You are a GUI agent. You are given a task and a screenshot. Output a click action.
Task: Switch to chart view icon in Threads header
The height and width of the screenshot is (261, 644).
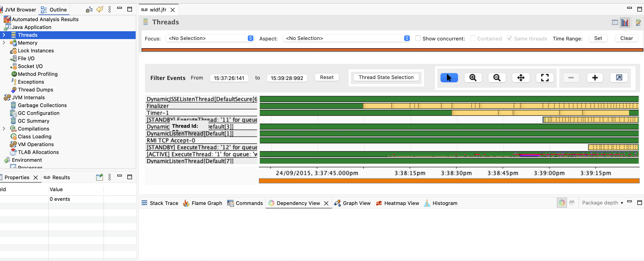(624, 23)
